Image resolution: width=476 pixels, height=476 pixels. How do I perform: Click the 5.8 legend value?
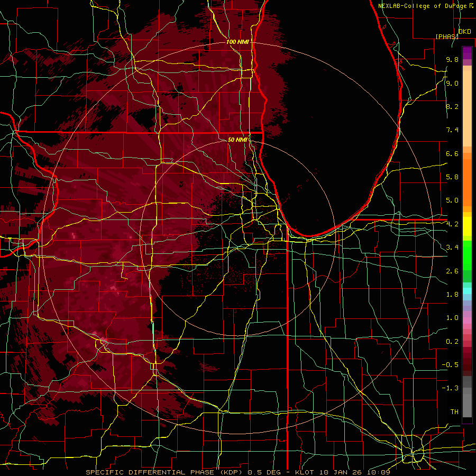pos(452,177)
